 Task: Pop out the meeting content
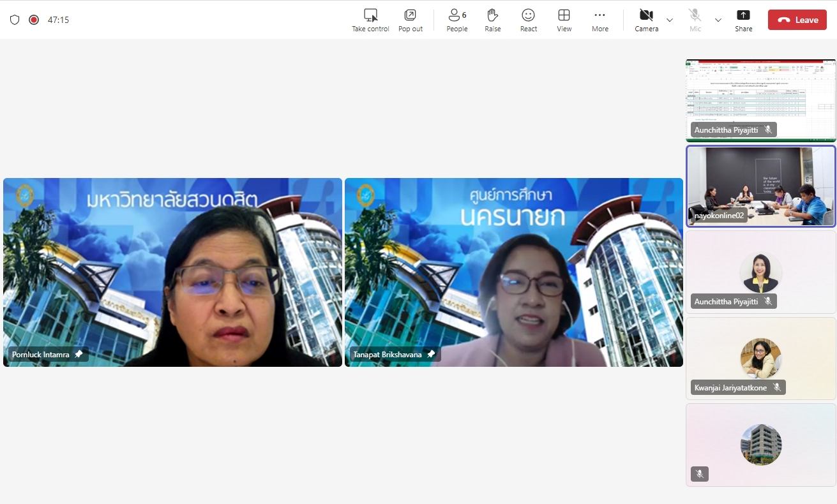(411, 20)
